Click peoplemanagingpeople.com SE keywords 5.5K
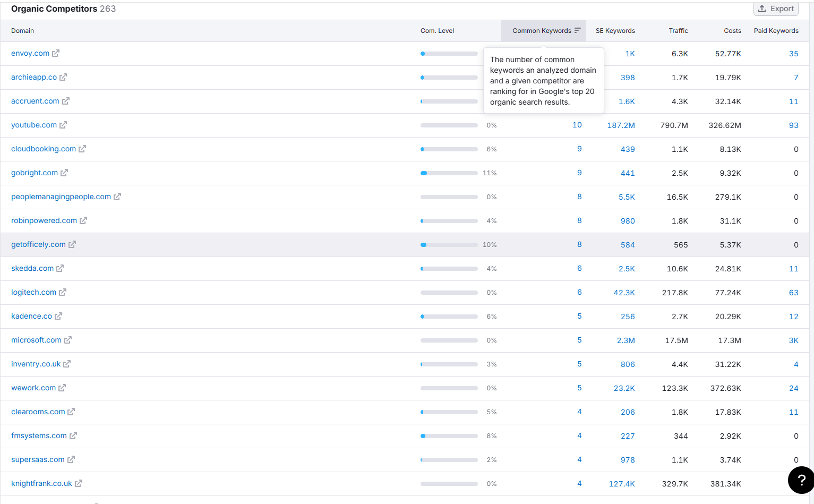Image resolution: width=814 pixels, height=504 pixels. pyautogui.click(x=627, y=197)
